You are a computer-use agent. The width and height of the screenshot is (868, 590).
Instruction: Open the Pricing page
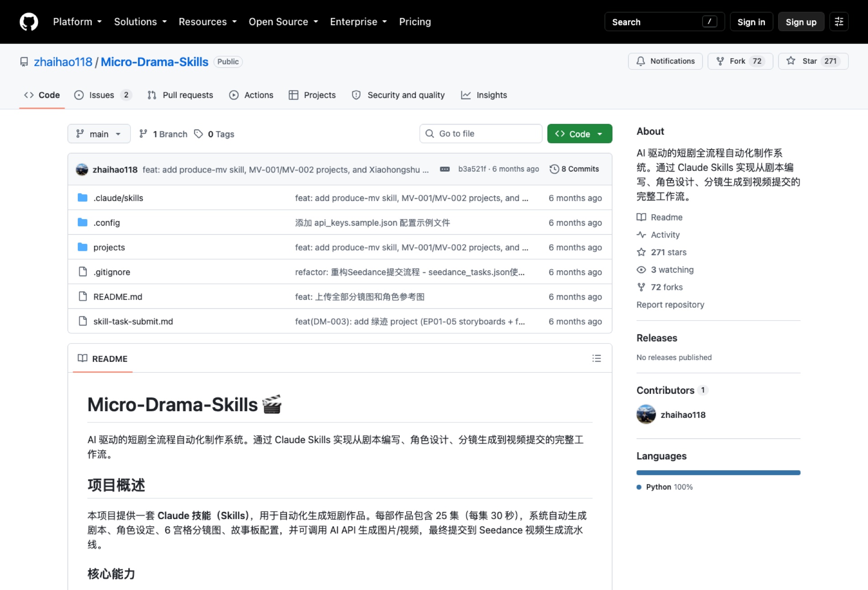(415, 22)
